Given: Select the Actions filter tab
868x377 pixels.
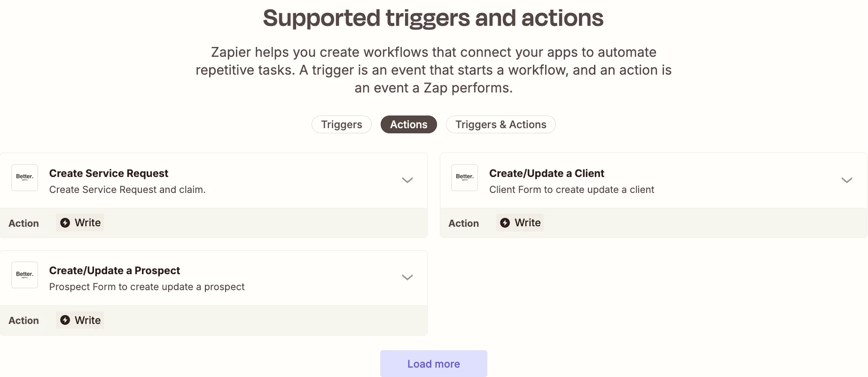Looking at the screenshot, I should click(x=409, y=124).
